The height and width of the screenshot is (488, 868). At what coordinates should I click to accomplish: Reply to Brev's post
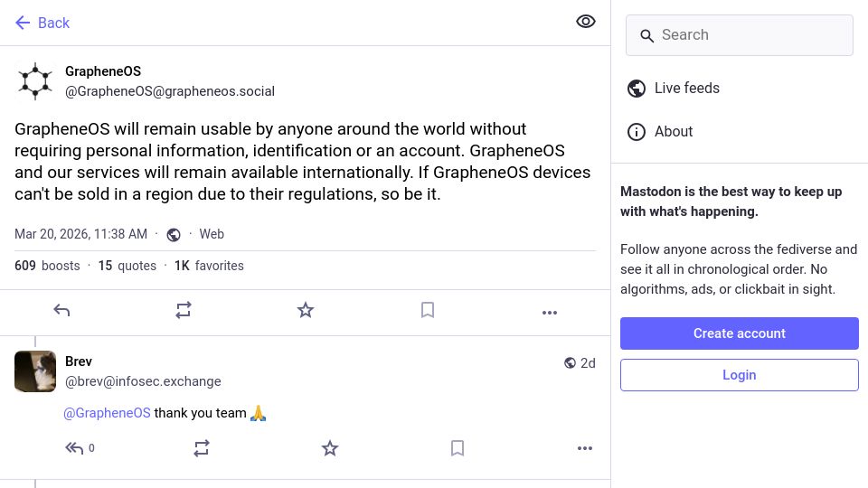[x=74, y=447]
